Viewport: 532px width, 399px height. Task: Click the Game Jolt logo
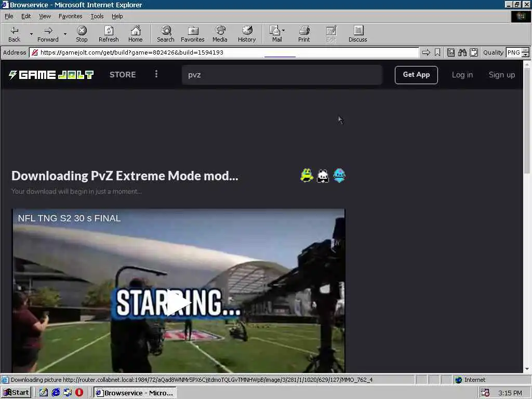pyautogui.click(x=51, y=75)
